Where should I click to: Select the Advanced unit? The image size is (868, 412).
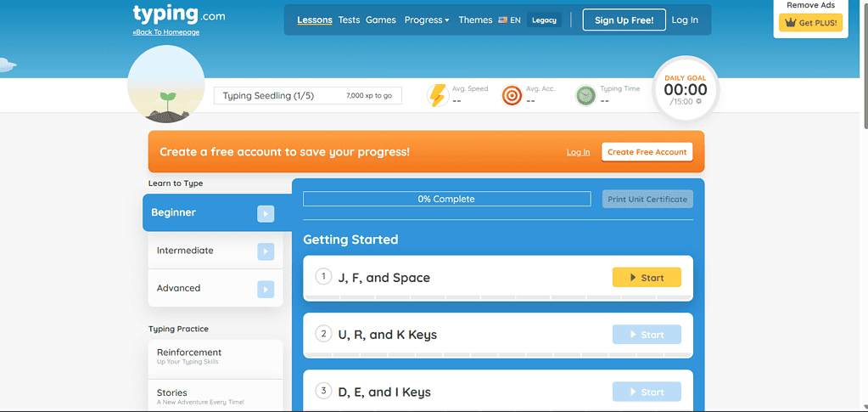tap(216, 288)
